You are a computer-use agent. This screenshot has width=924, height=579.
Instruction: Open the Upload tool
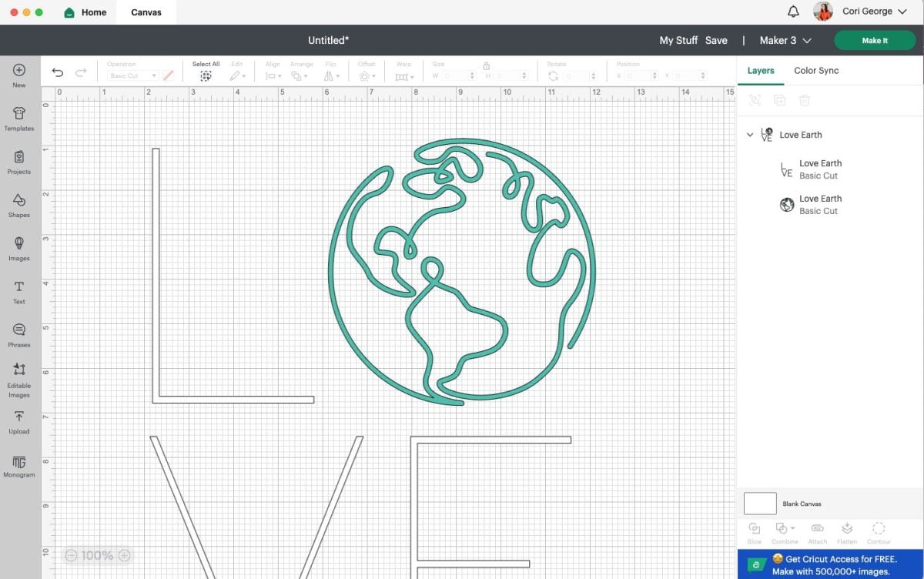[19, 422]
